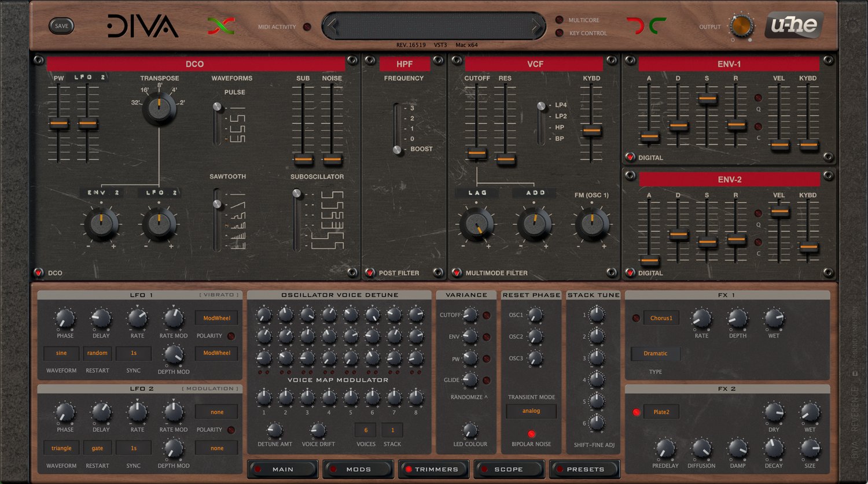Open the VCF ADD modulation source label
Image resolution: width=868 pixels, height=484 pixels.
535,193
